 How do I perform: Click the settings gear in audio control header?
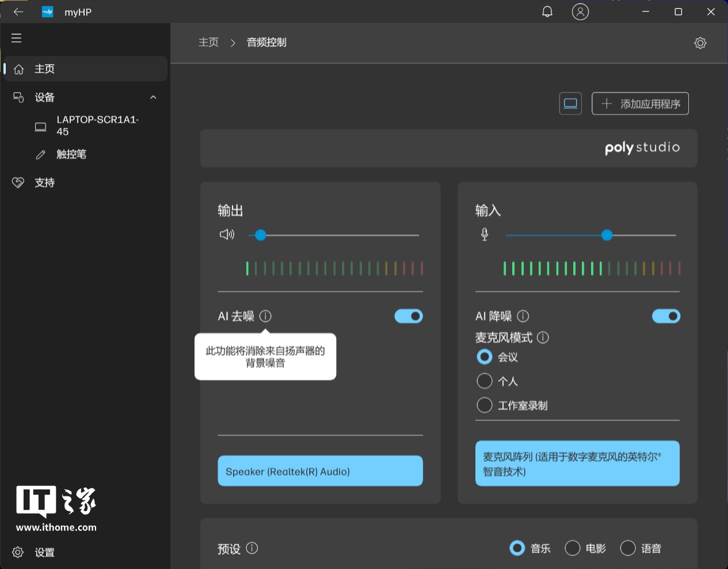pos(700,43)
